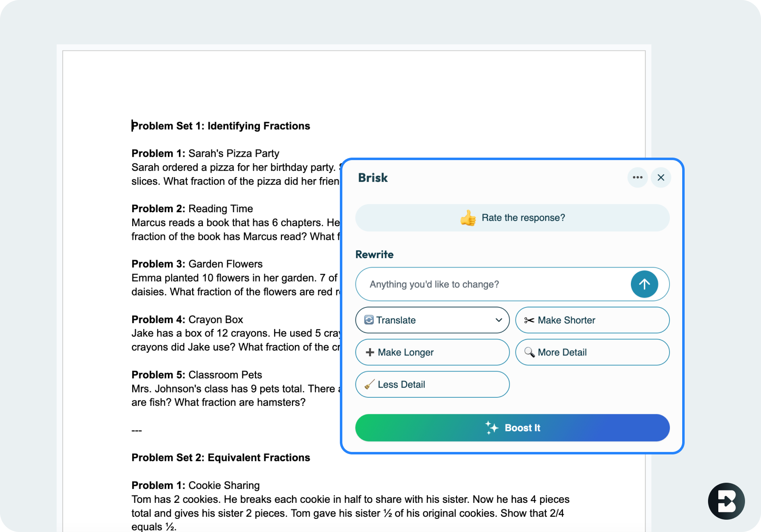Click the 'are fish? What fraction are hamsters?' sentence
This screenshot has width=761, height=532.
point(218,402)
